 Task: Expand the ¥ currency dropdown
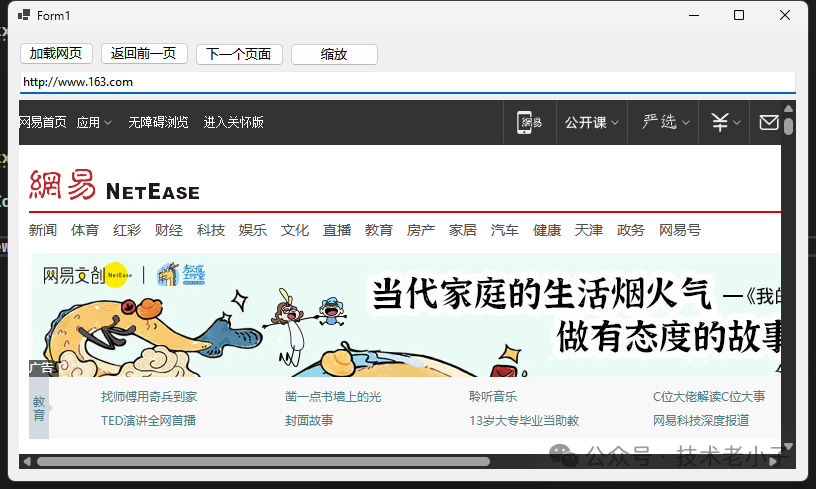[726, 122]
